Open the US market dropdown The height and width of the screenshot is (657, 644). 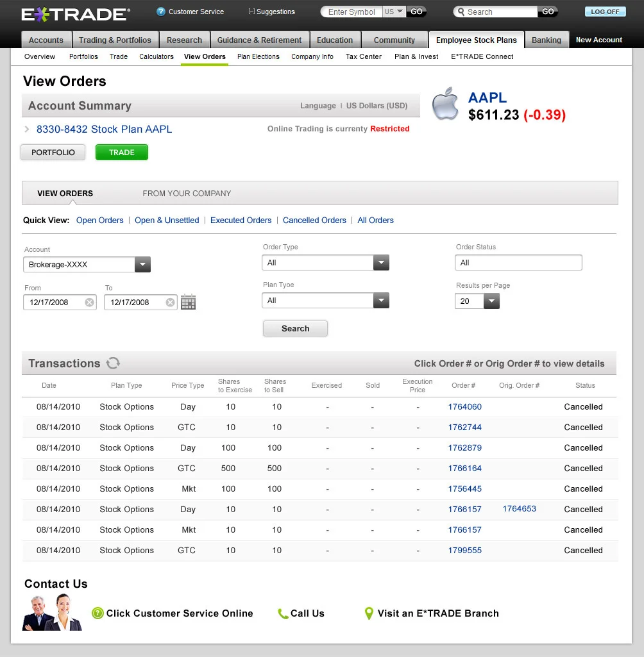tap(394, 12)
